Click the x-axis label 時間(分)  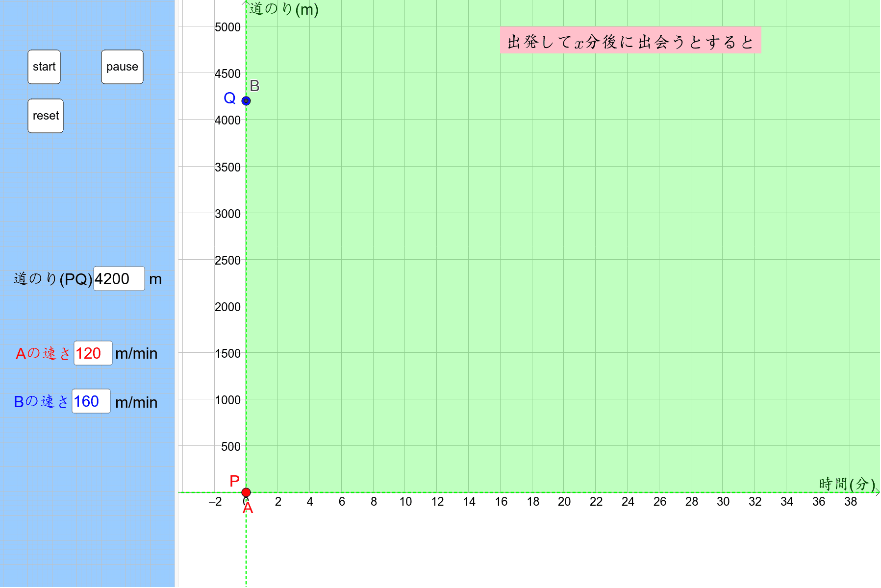[847, 484]
